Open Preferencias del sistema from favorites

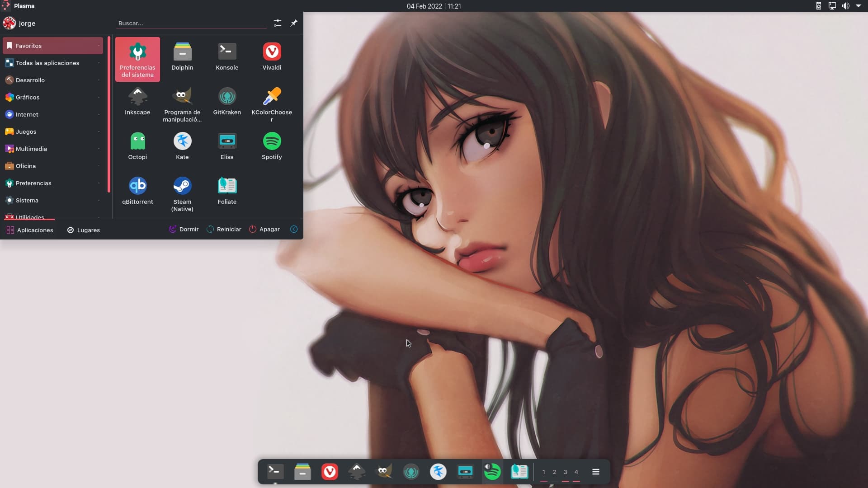point(137,60)
